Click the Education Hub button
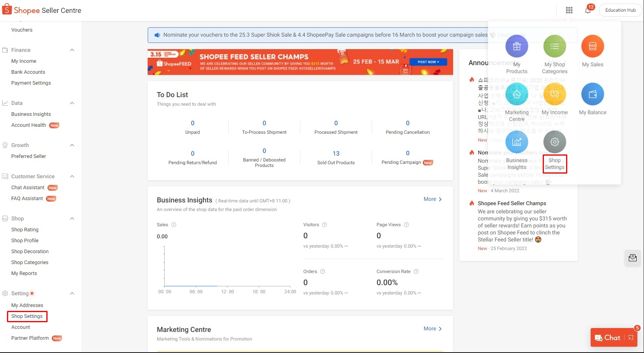 coord(620,10)
